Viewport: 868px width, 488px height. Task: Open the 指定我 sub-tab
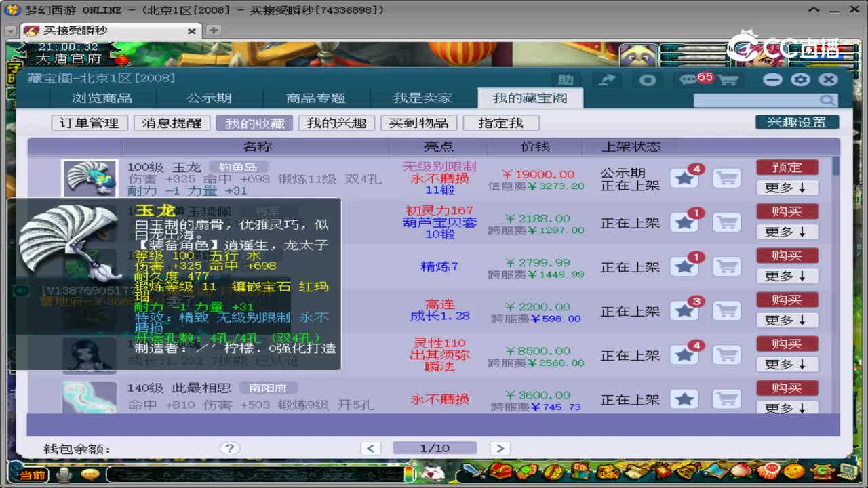[501, 123]
